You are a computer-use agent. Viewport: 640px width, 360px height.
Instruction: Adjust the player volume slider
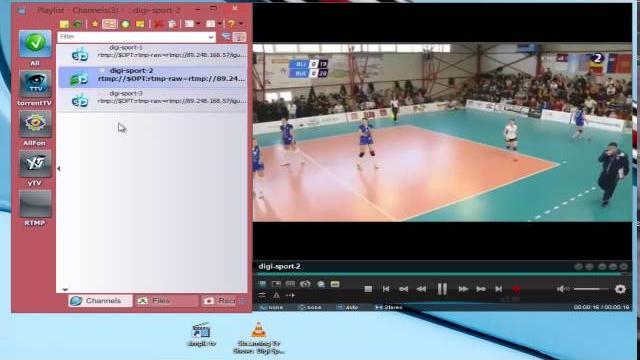(590, 289)
